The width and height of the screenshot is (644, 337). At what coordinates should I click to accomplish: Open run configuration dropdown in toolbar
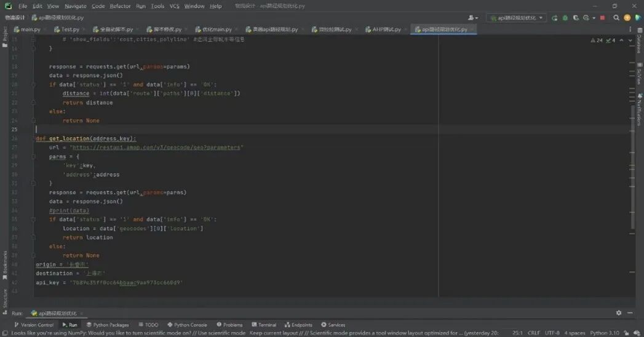coord(517,18)
